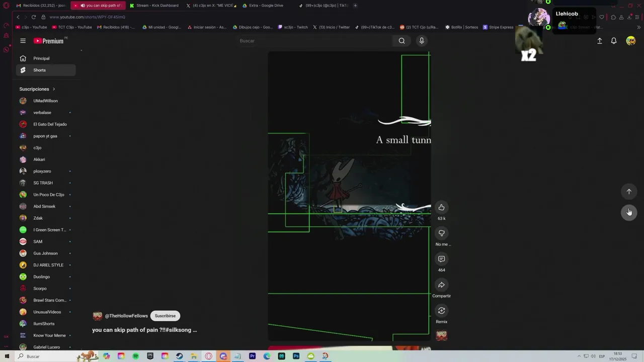Open the Know Your Meme channel
Image resolution: width=644 pixels, height=362 pixels.
point(46,335)
